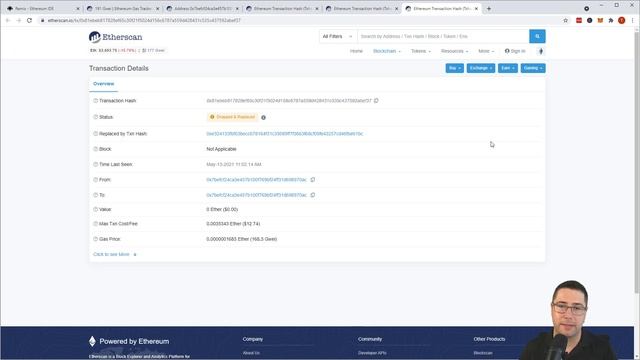This screenshot has height=360, width=640.
Task: Focus the Search by Address field
Action: [x=443, y=36]
